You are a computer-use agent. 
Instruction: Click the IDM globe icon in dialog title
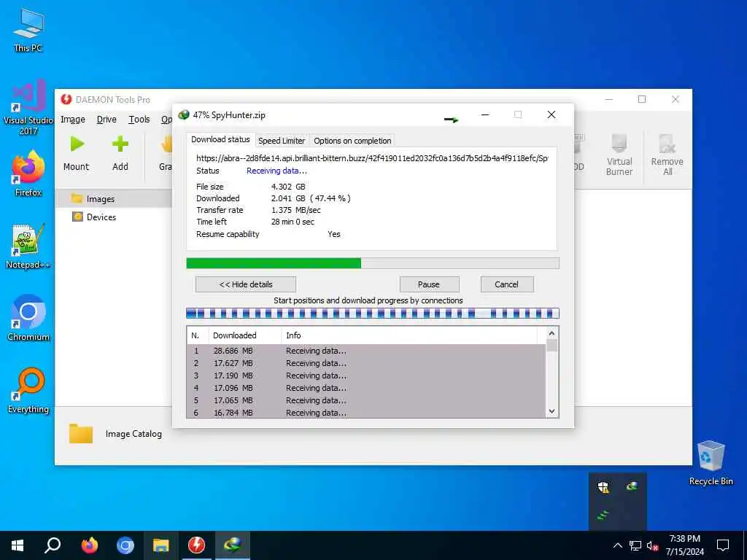click(183, 114)
